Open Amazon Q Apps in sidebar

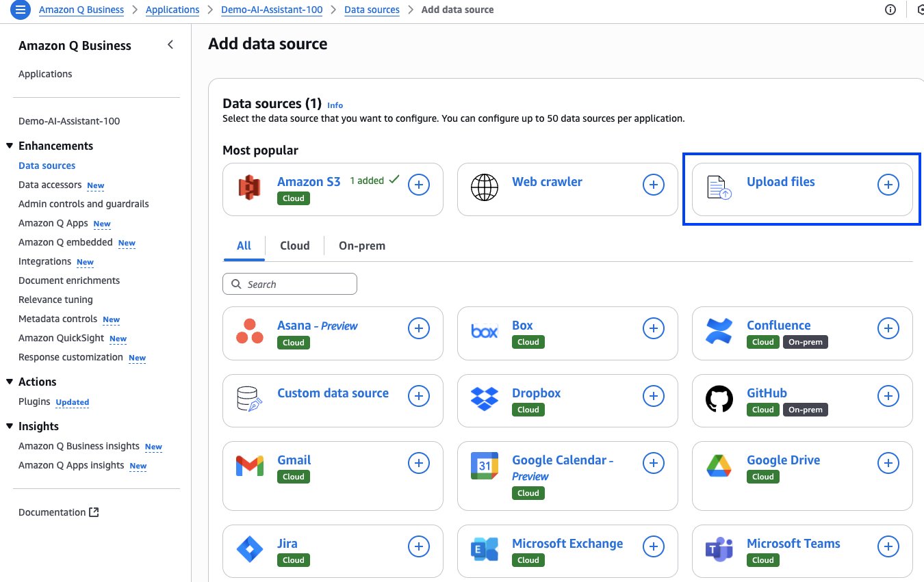(x=53, y=223)
